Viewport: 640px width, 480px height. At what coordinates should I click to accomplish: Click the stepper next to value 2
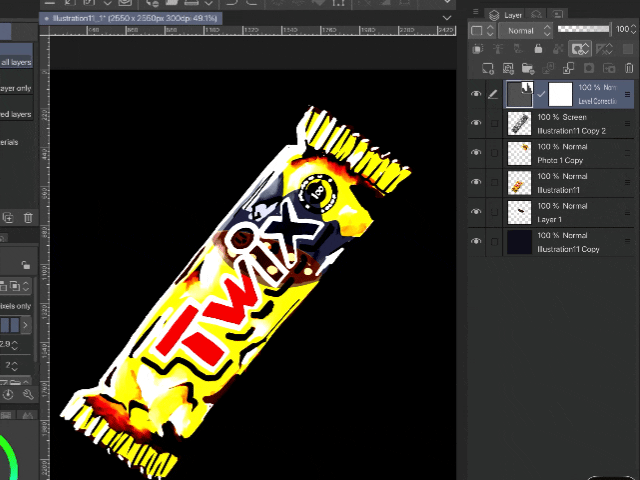(15, 366)
